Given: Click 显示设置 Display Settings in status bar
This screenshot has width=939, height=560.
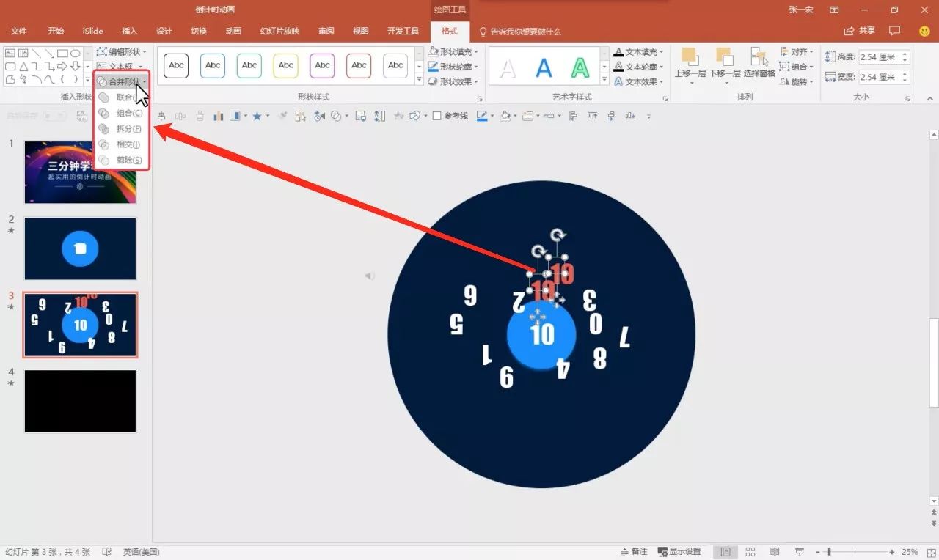Looking at the screenshot, I should point(679,552).
